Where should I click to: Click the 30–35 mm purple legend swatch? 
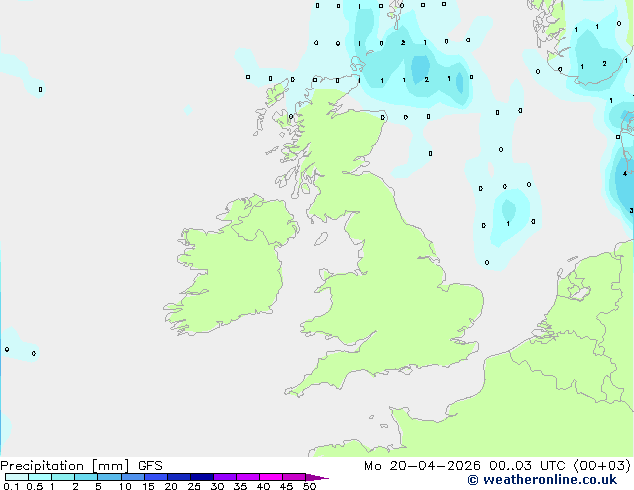[224, 477]
